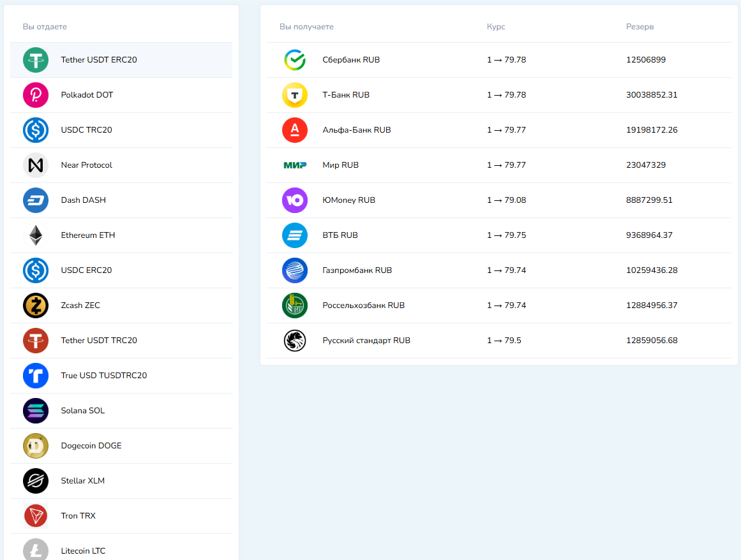741x560 pixels.
Task: Choose USDC TRC20 in give list
Action: pos(86,130)
